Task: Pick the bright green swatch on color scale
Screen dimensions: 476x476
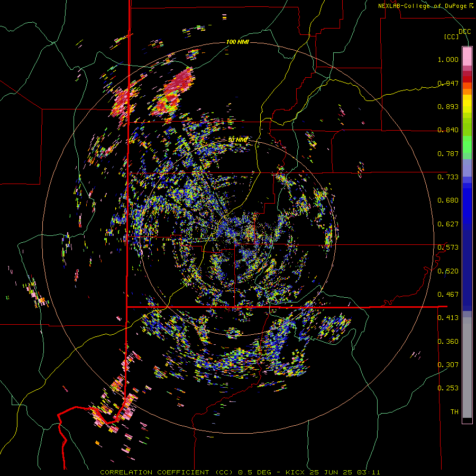Action: 467,144
